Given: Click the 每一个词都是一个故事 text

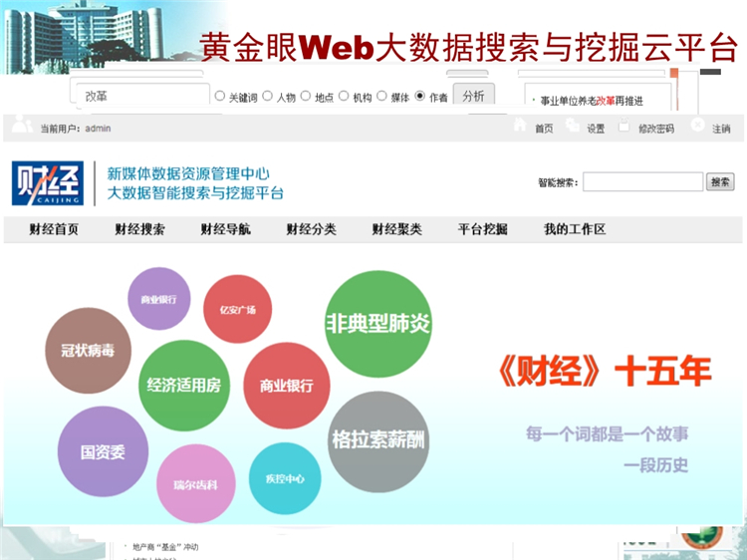Looking at the screenshot, I should coord(608,433).
